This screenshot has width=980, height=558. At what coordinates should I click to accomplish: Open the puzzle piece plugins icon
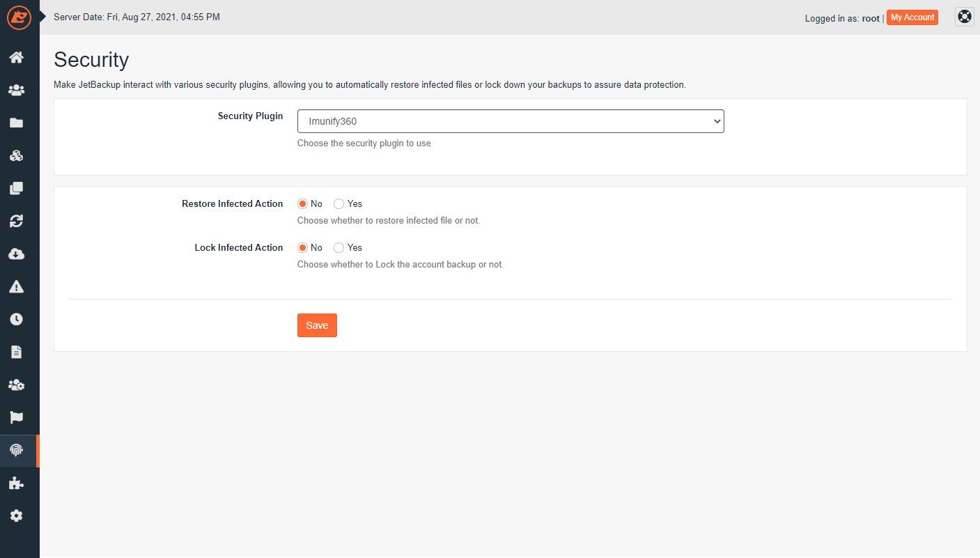(16, 483)
